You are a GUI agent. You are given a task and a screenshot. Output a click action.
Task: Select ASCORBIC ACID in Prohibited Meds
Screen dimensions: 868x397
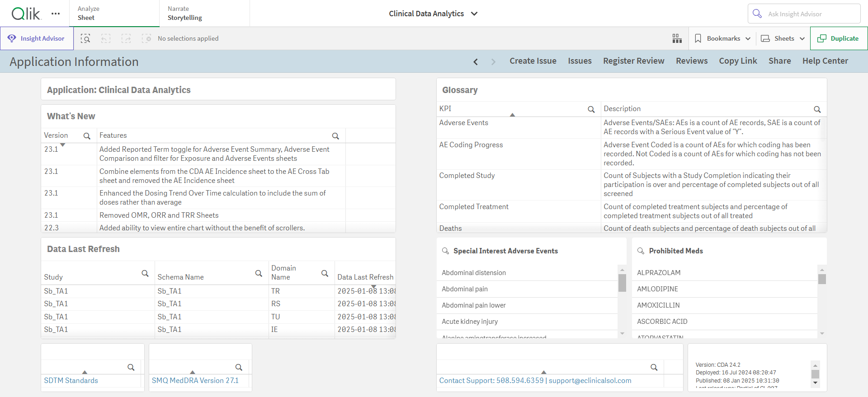pos(724,322)
